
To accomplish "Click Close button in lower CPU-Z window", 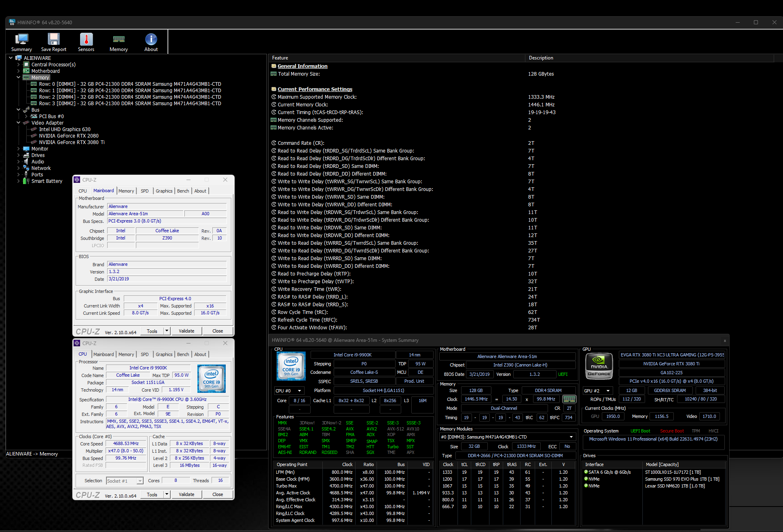I will (x=218, y=494).
